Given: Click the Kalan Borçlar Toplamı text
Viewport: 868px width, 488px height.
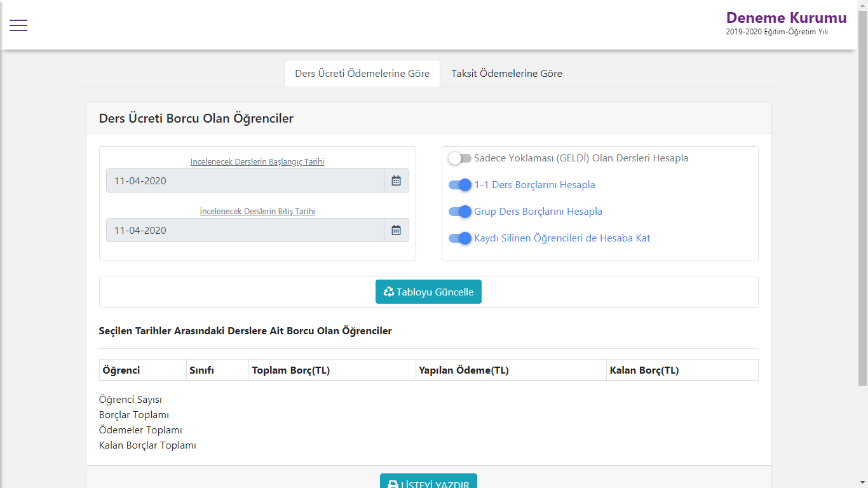Looking at the screenshot, I should (x=147, y=445).
